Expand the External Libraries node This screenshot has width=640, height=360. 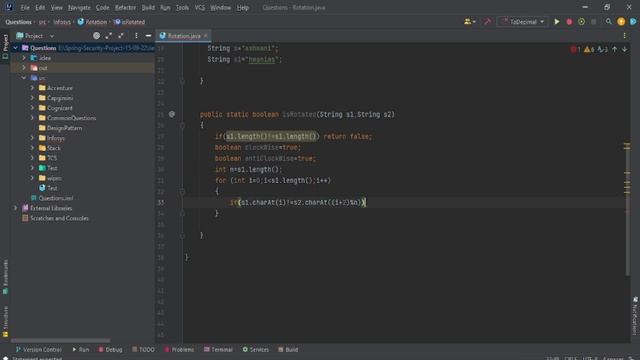16,208
